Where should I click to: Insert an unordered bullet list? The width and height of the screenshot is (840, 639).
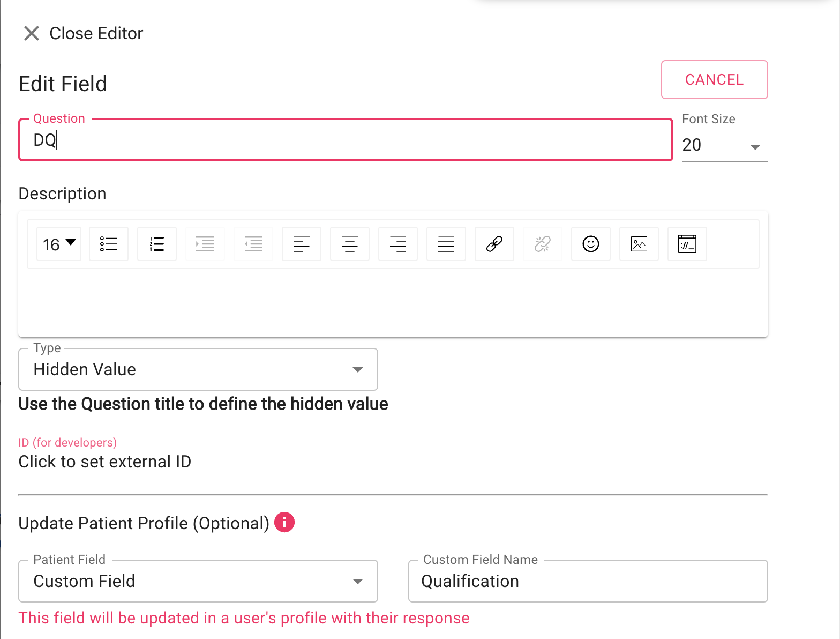[x=109, y=244]
